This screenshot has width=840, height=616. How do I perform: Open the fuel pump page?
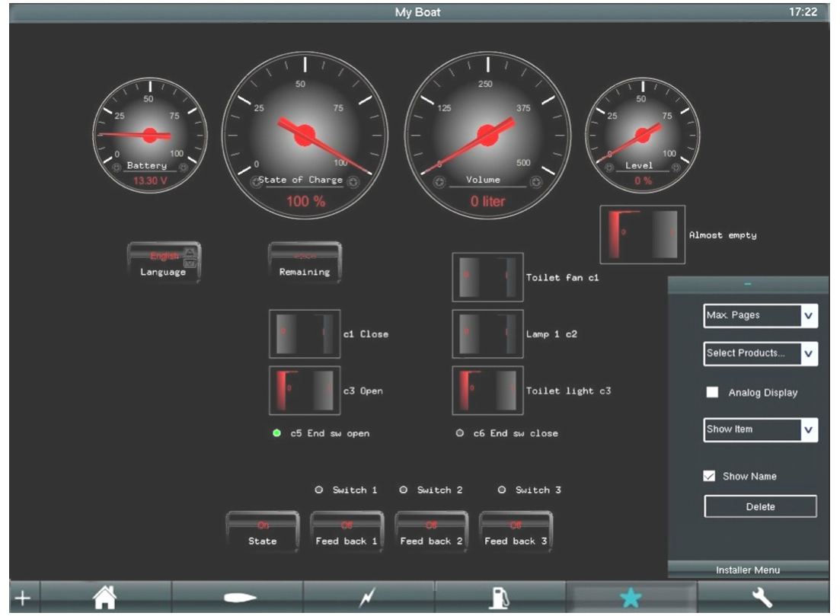500,598
